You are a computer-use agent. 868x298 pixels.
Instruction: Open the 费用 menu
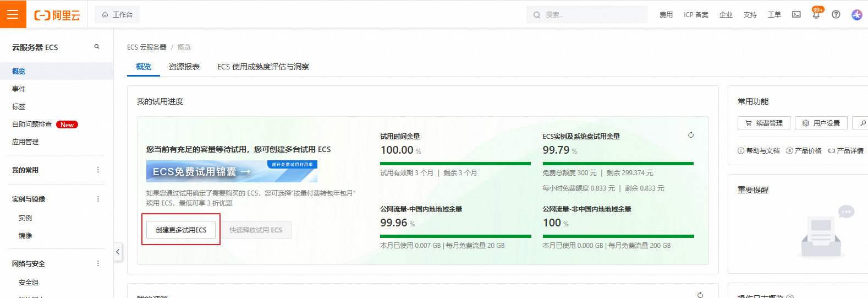666,15
